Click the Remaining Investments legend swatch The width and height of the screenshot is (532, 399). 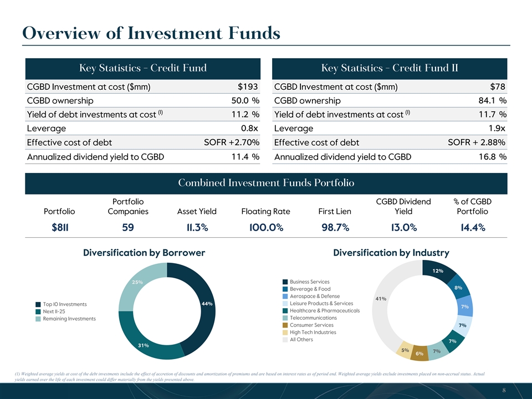38,319
